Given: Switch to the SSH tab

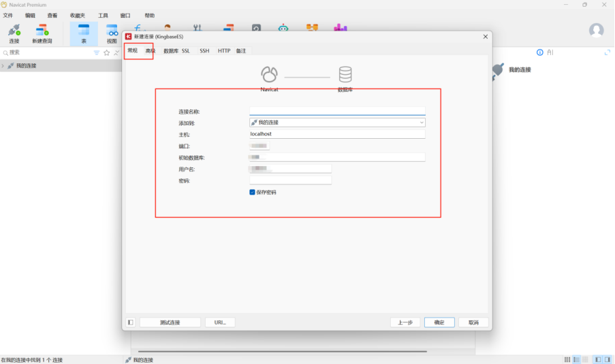Looking at the screenshot, I should coord(204,51).
